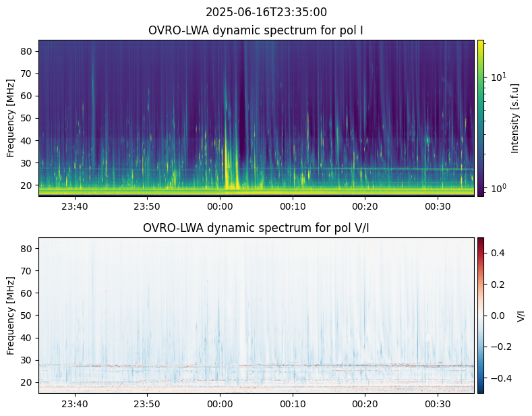Click the figure title timestamp 2025-06-16T23:35:00

point(266,12)
